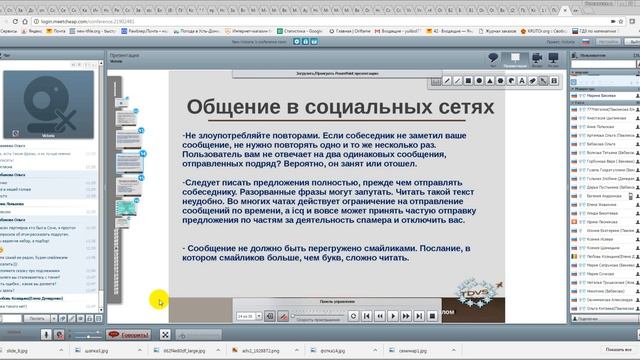Screen dimensions: 640x360
Task: Click the link icon in chat toolbar
Action: pos(62,318)
